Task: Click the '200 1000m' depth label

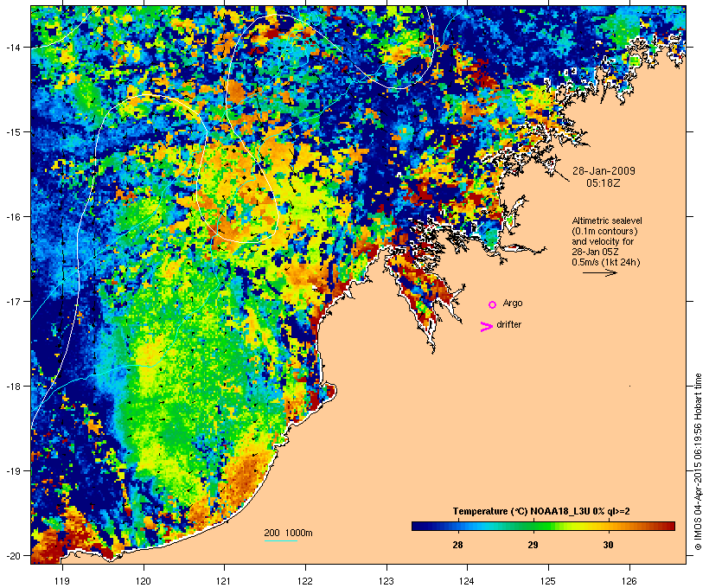Action: click(288, 533)
